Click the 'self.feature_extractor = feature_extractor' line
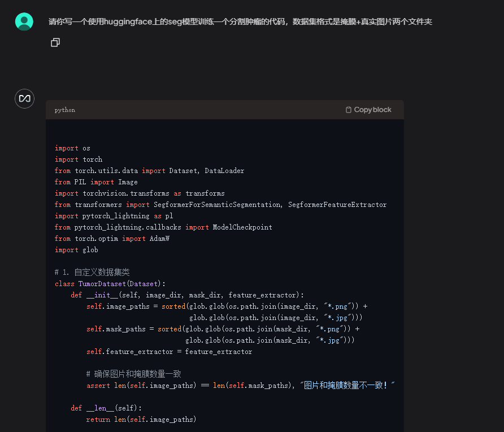 (169, 352)
